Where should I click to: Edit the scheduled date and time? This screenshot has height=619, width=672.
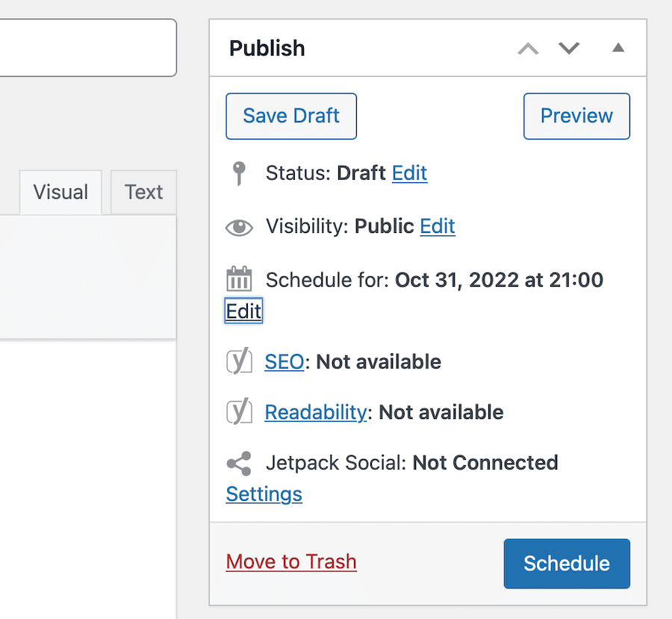[243, 311]
